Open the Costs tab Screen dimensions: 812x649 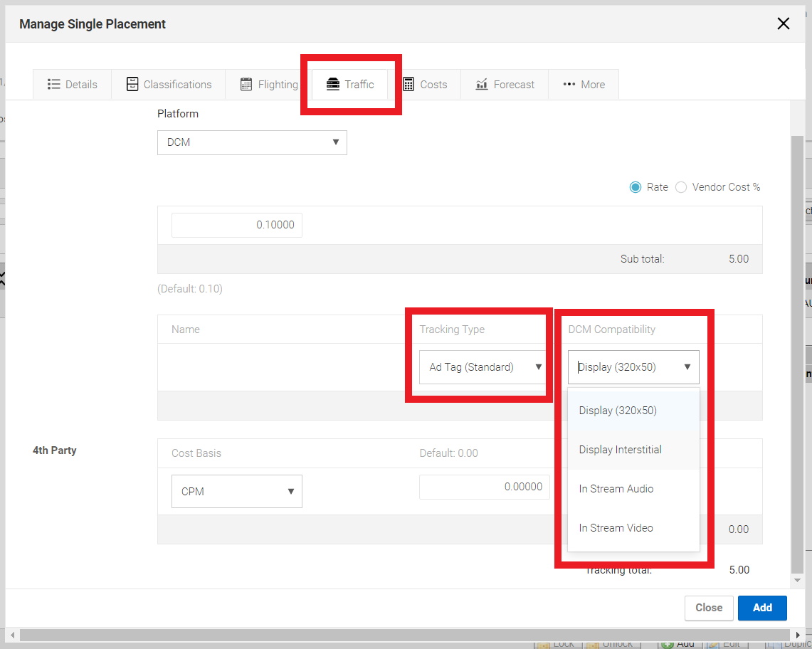pos(425,85)
